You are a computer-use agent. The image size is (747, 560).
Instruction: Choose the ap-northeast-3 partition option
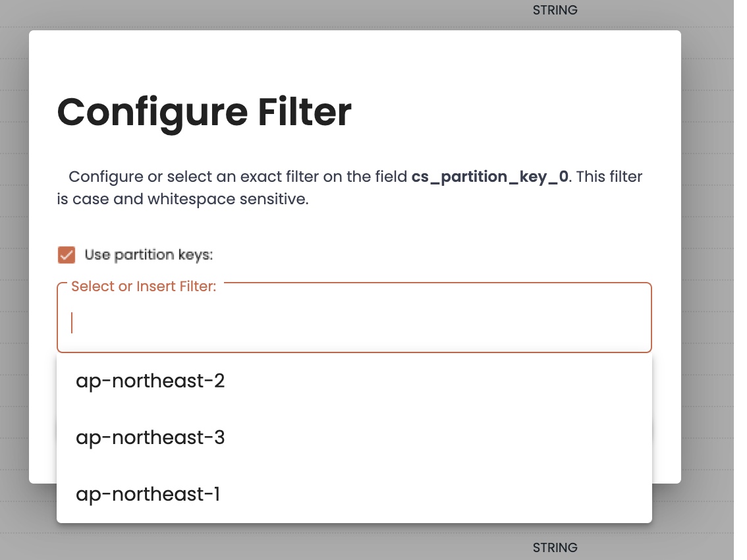point(150,437)
